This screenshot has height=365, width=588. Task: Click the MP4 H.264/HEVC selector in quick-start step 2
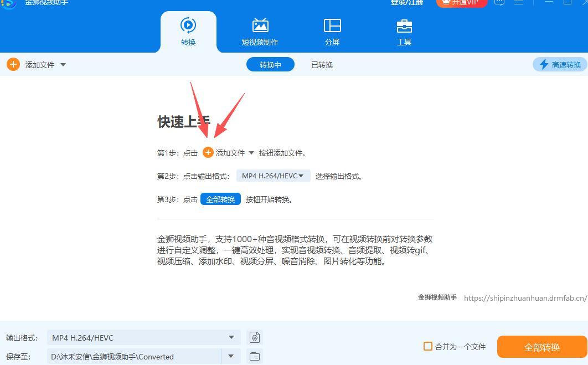tap(273, 176)
